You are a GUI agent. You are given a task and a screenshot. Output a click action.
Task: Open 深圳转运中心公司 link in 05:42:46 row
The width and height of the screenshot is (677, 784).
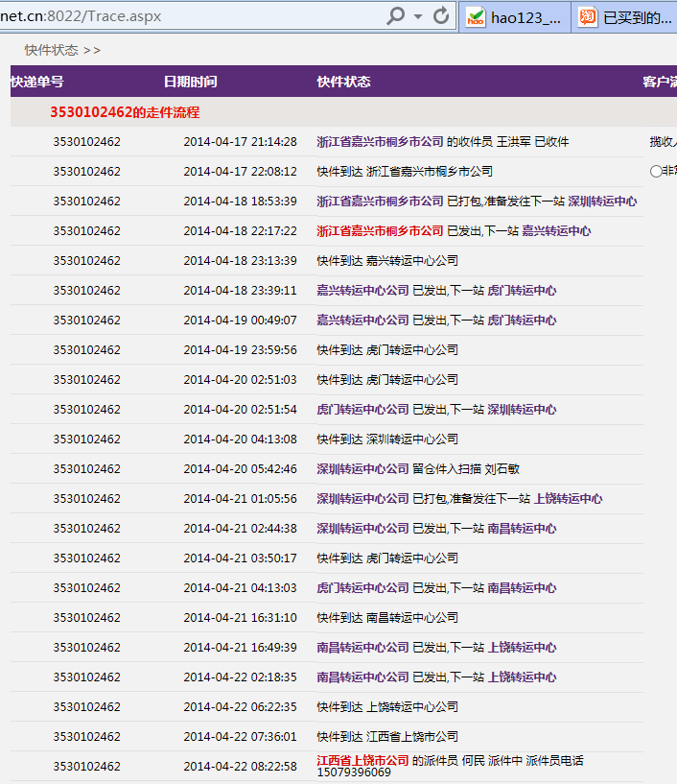[x=362, y=469]
